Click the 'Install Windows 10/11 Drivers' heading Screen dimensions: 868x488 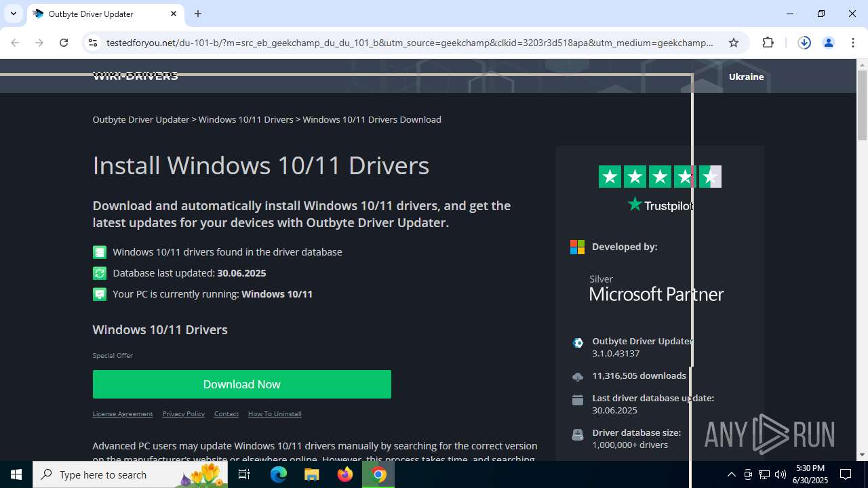(x=261, y=165)
